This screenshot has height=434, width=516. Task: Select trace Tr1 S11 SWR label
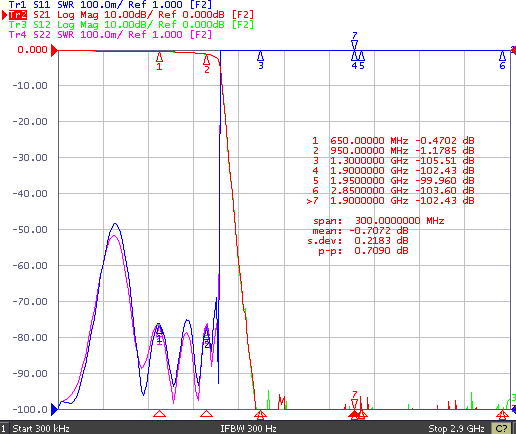(110, 5)
